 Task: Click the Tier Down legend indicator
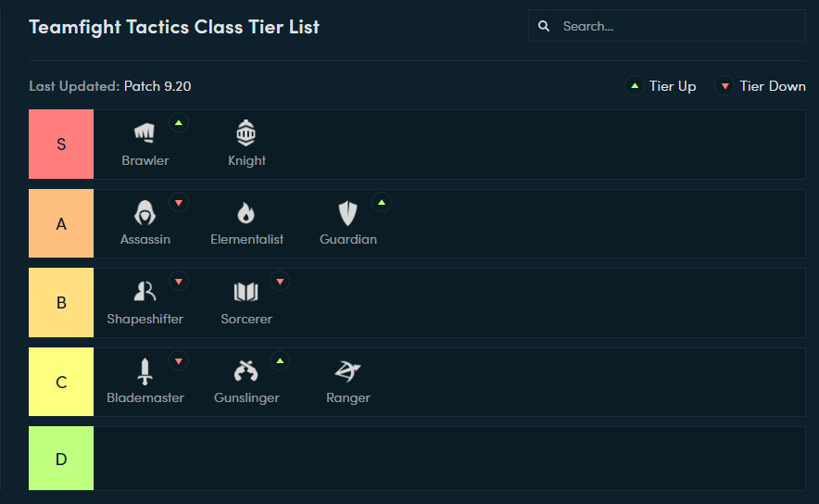pyautogui.click(x=761, y=86)
